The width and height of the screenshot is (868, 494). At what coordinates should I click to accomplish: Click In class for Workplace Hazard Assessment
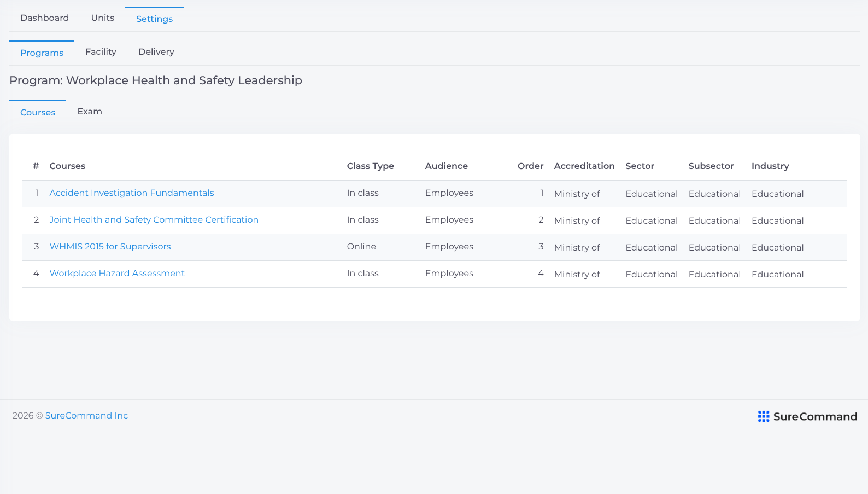pyautogui.click(x=362, y=274)
